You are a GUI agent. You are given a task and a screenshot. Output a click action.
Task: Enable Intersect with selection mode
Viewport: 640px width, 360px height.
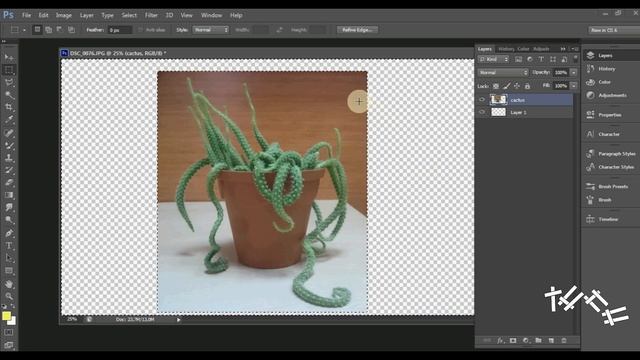pos(71,30)
